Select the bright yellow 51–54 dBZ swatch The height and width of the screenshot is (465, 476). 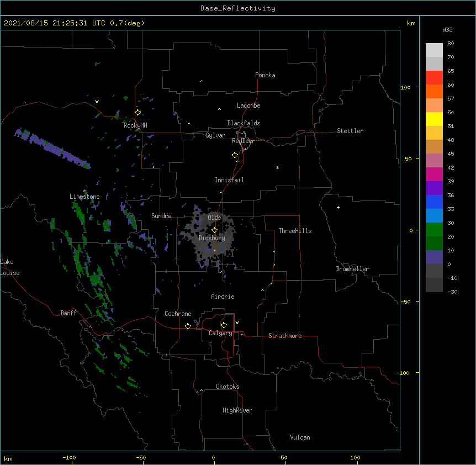pos(434,119)
